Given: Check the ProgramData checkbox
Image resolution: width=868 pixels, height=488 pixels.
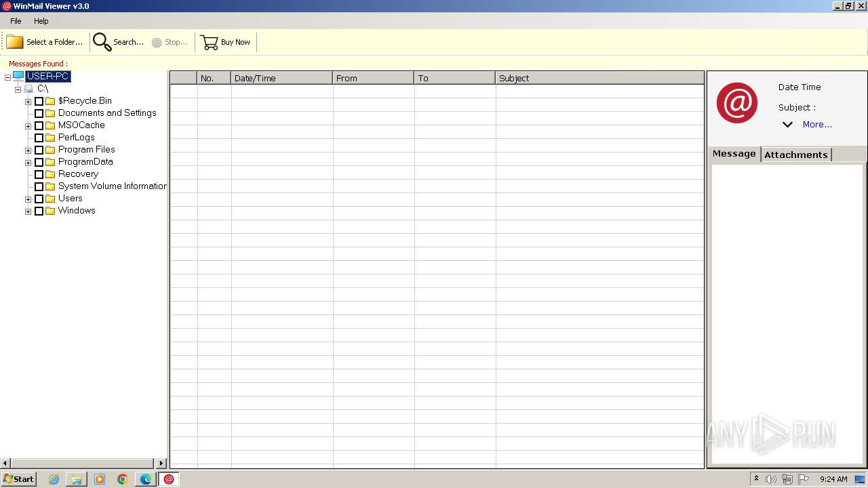Looking at the screenshot, I should click(39, 163).
